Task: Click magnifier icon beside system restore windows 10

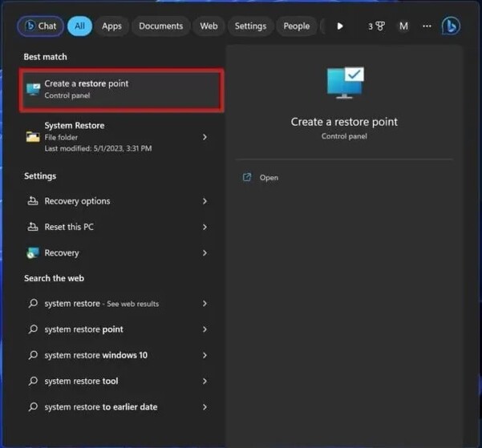Action: pos(33,355)
